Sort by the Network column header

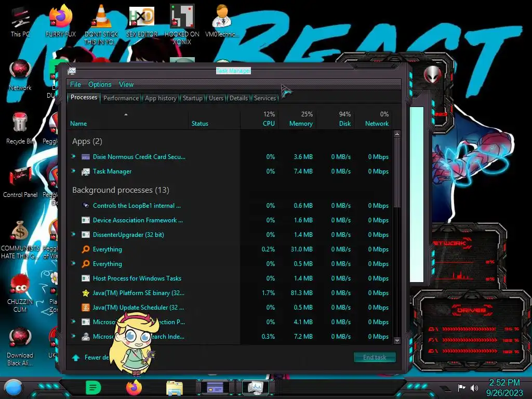(374, 119)
